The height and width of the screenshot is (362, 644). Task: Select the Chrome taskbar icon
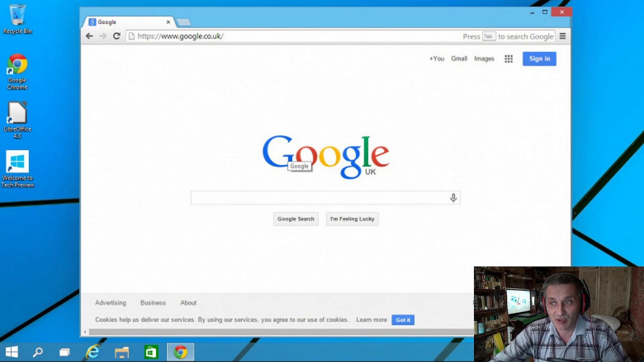(181, 352)
